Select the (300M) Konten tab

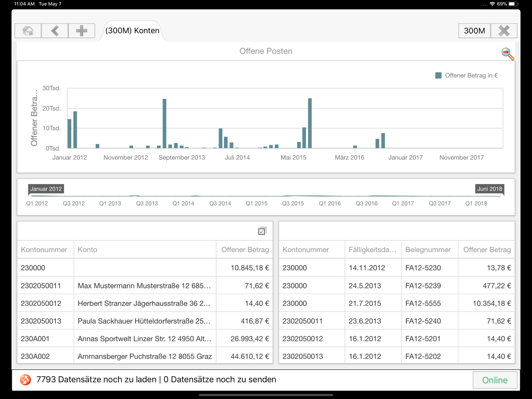(132, 31)
